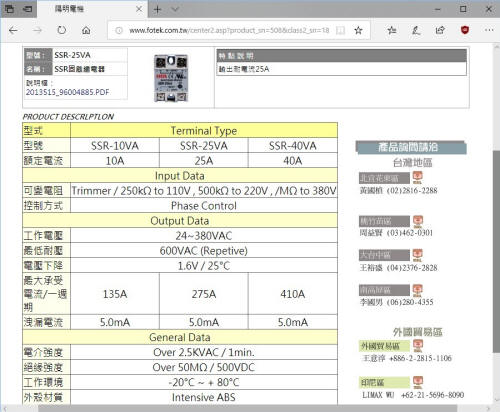
Task: Click the 600VAC (Repetive) value
Action: click(x=204, y=251)
